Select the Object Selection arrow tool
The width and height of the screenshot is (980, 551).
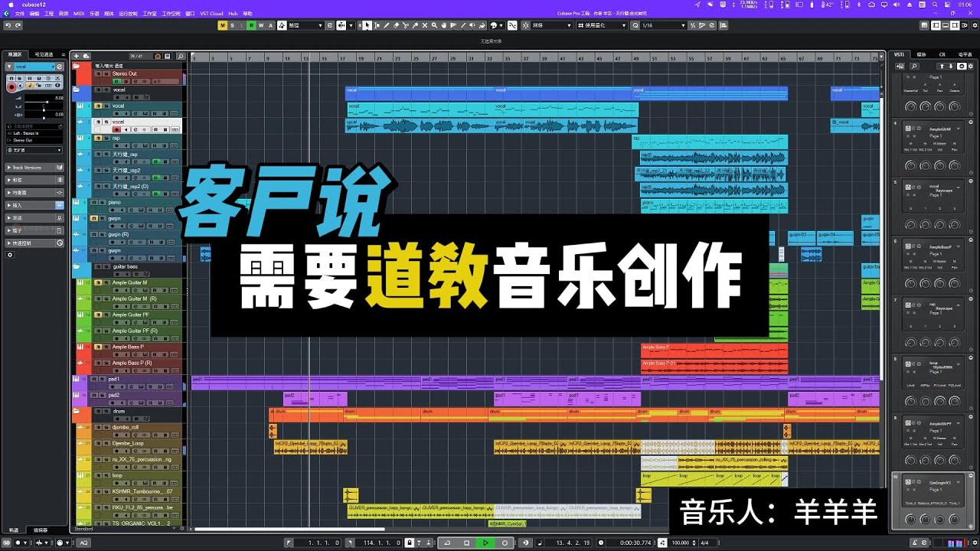367,25
